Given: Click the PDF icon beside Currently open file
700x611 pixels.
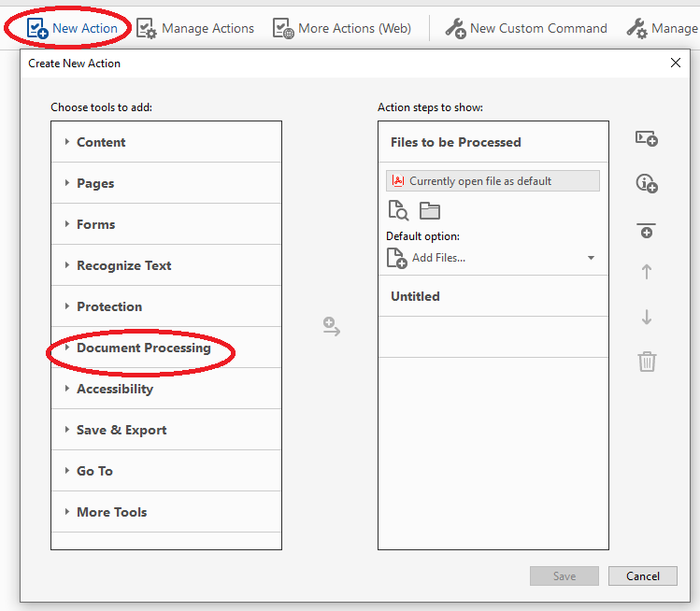Looking at the screenshot, I should click(x=398, y=180).
